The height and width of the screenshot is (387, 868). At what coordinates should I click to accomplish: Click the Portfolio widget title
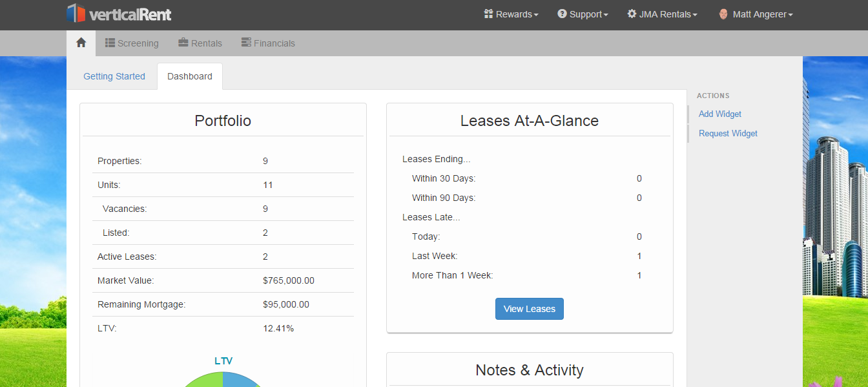(223, 121)
